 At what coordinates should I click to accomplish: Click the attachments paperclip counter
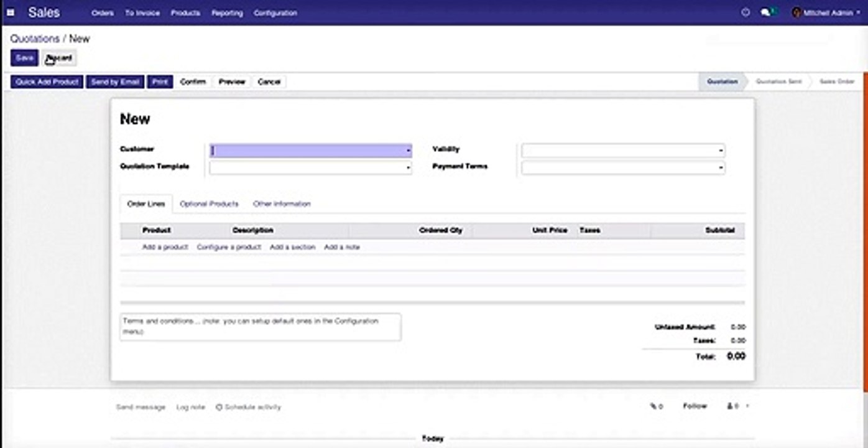point(657,406)
